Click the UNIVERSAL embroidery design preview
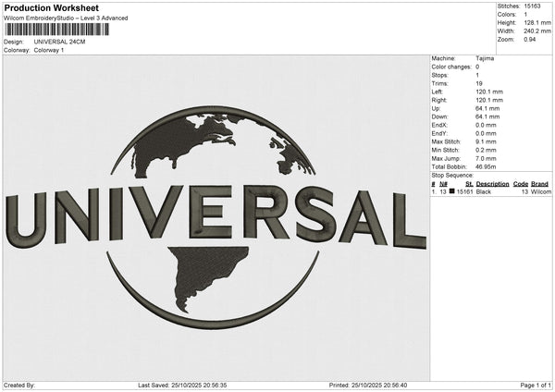 216,217
